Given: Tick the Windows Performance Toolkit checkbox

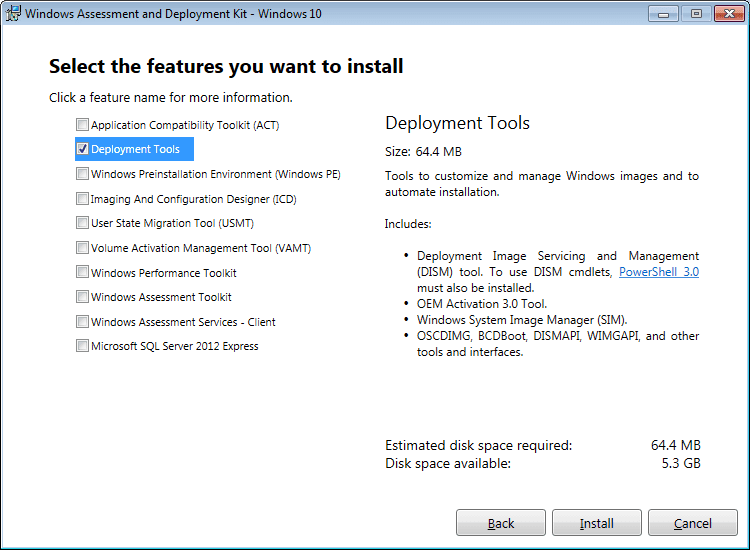Looking at the screenshot, I should tap(82, 272).
